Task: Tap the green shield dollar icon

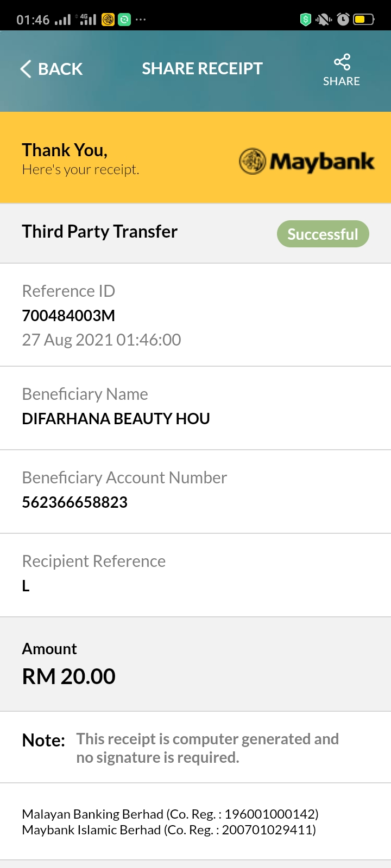Action: pyautogui.click(x=306, y=20)
